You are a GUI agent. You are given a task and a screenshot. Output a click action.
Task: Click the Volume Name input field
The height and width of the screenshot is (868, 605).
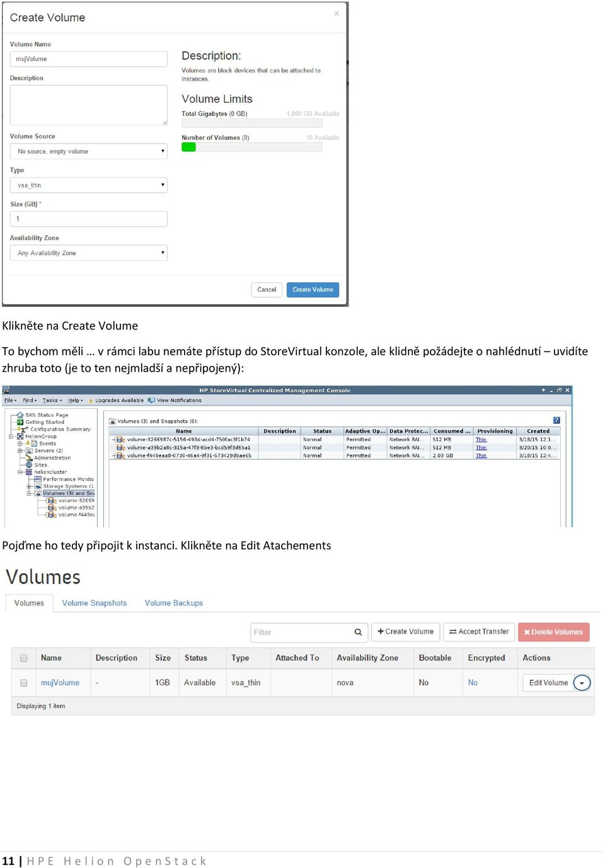click(x=89, y=59)
